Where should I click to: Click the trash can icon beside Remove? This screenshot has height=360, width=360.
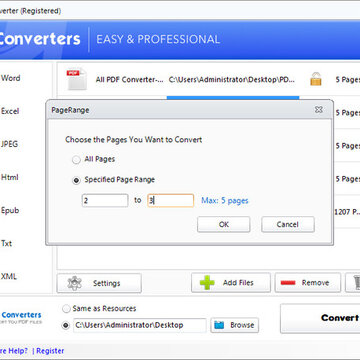tap(356, 283)
